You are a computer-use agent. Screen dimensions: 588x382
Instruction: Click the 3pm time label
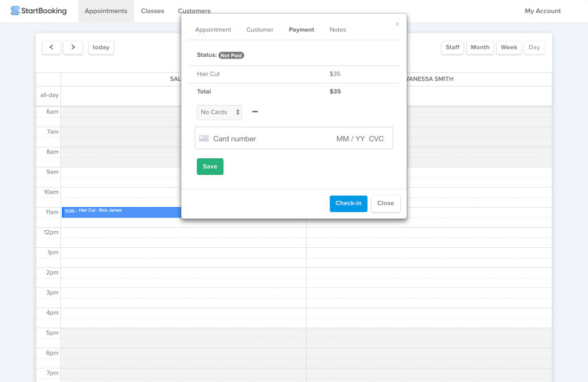[52, 293]
